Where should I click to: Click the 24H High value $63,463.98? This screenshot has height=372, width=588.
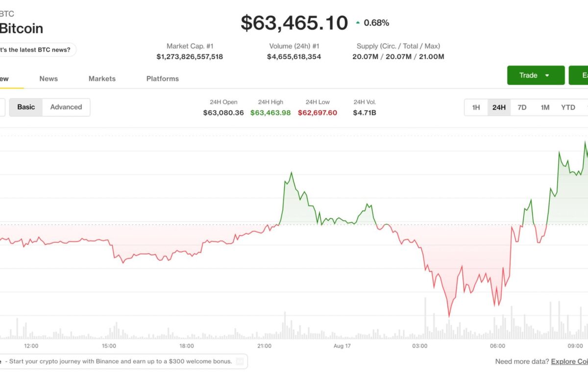coord(270,113)
